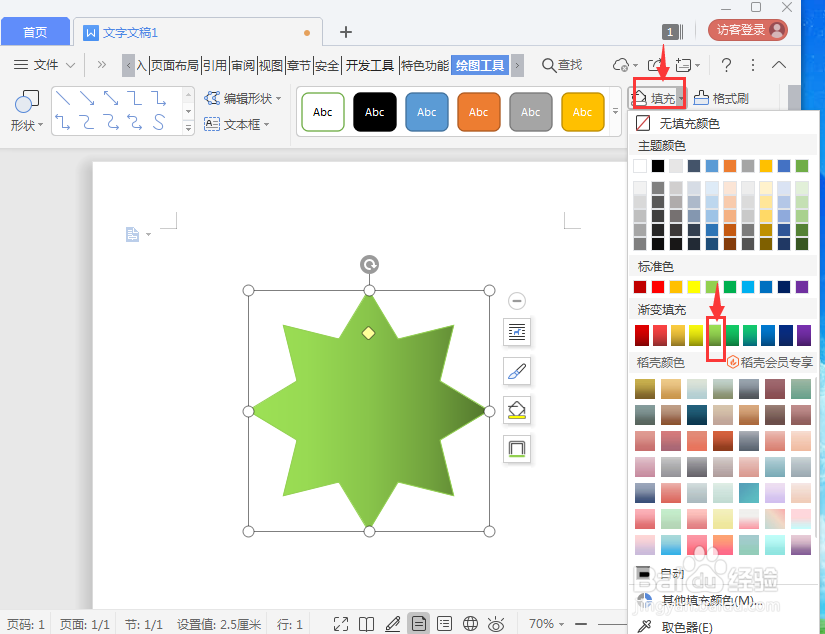Viewport: 825px width, 634px height.
Task: Select the S-curve connector shape
Action: [158, 122]
